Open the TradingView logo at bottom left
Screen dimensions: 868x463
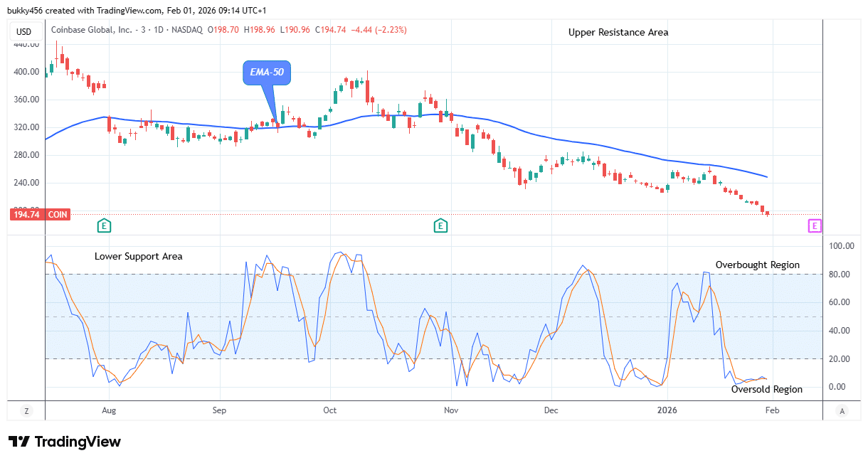(x=65, y=441)
